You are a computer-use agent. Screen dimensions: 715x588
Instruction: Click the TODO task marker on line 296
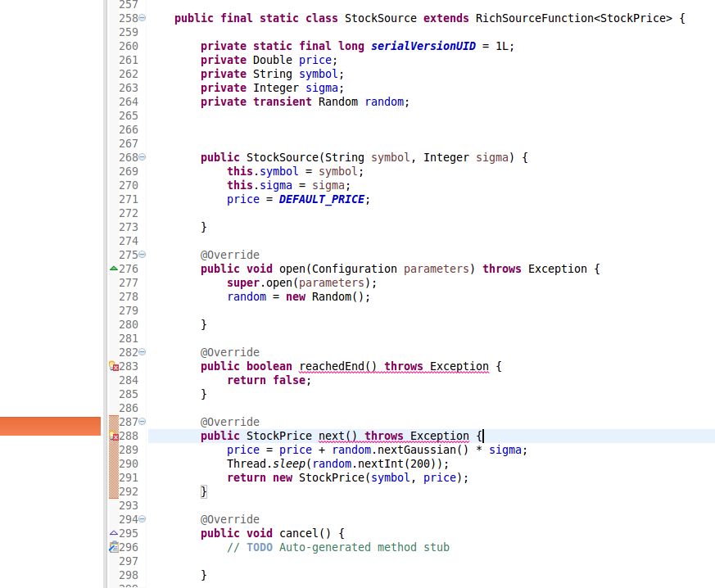(x=114, y=547)
